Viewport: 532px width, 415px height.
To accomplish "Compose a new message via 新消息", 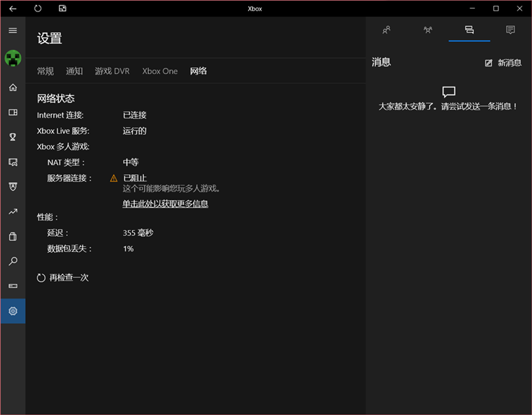I will click(x=502, y=62).
